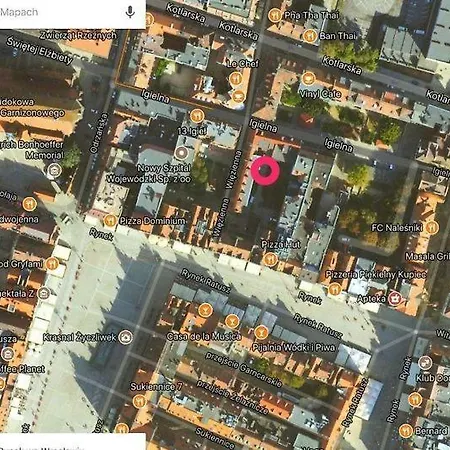Select the Nowy Szpital Wojewódzki marker
This screenshot has width=450, height=450.
(x=182, y=153)
